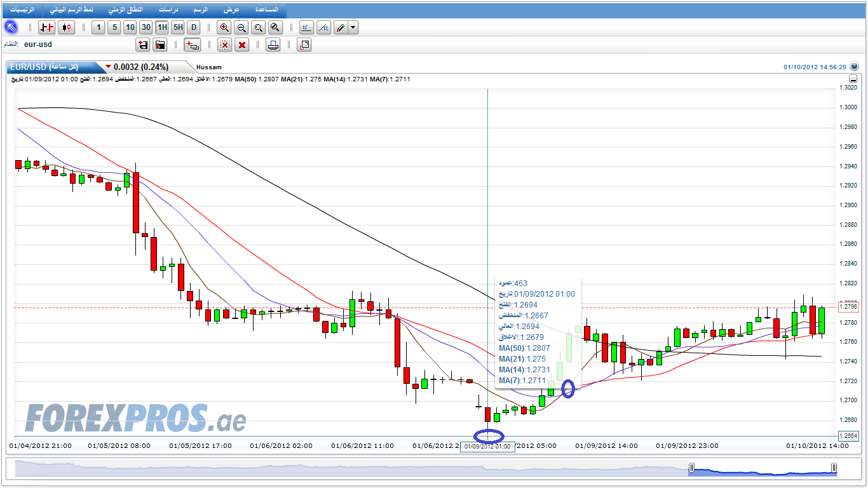Set timeframe to 30 minutes
This screenshot has width=868, height=488.
[x=146, y=27]
